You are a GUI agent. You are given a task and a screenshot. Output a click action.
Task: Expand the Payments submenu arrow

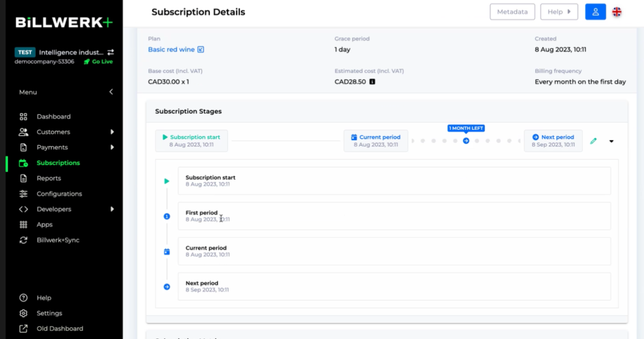112,147
